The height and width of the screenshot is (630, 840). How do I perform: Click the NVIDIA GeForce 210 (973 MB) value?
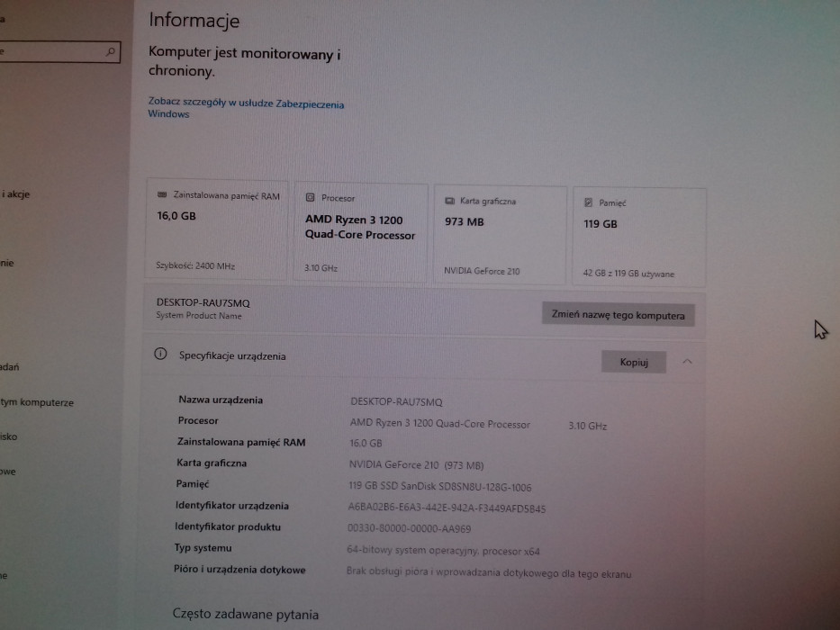click(x=416, y=465)
